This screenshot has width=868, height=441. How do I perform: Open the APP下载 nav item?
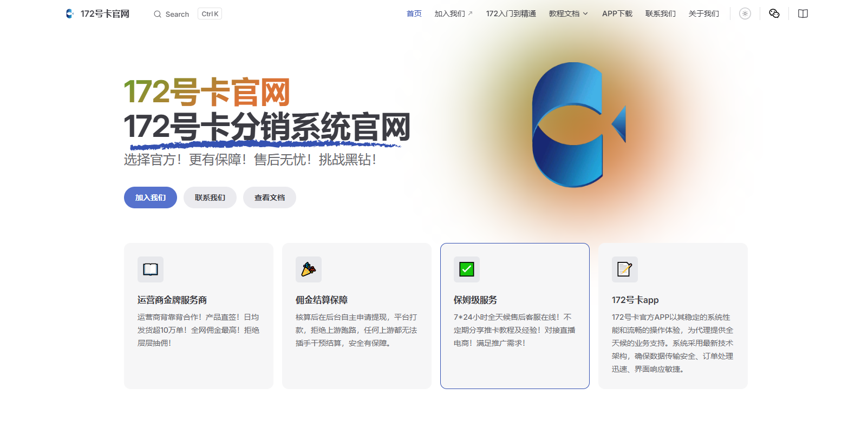(x=617, y=14)
